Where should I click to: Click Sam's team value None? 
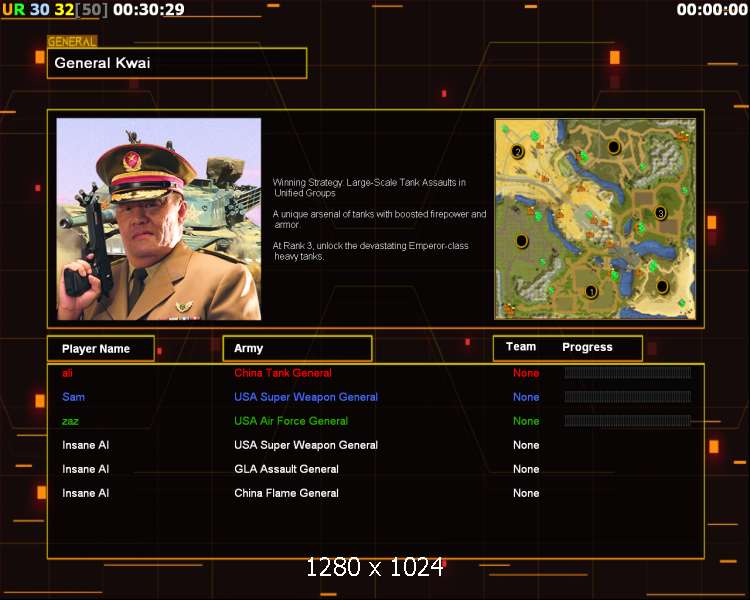(x=526, y=397)
